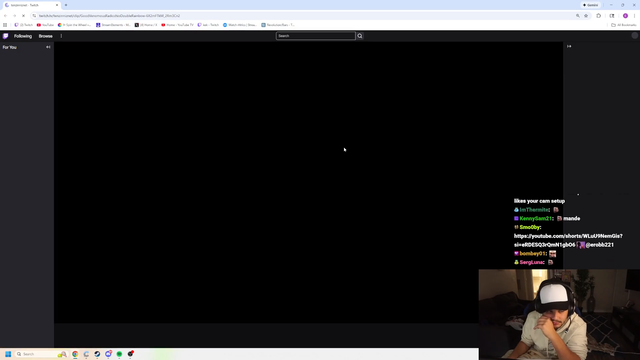Open the browser side panel icon
Screen dimensions: 640x360
[611, 16]
